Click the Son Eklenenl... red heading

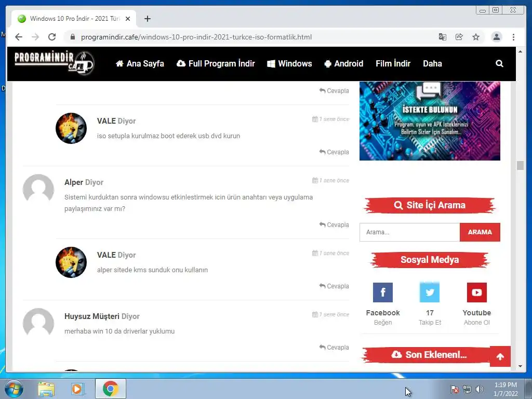[x=430, y=354]
